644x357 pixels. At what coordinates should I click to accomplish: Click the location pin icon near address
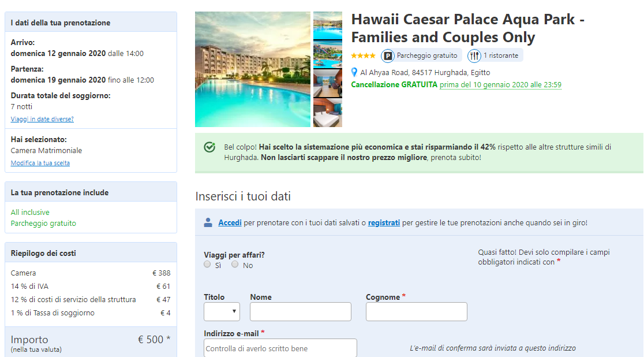354,72
